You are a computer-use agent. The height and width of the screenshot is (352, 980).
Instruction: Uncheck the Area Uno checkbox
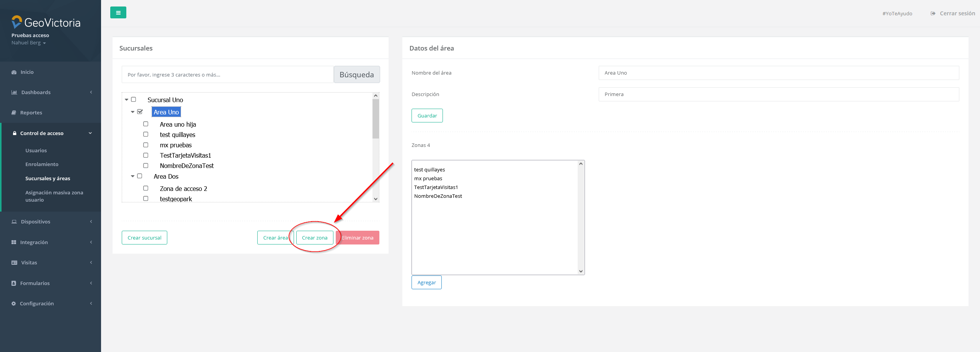coord(140,112)
